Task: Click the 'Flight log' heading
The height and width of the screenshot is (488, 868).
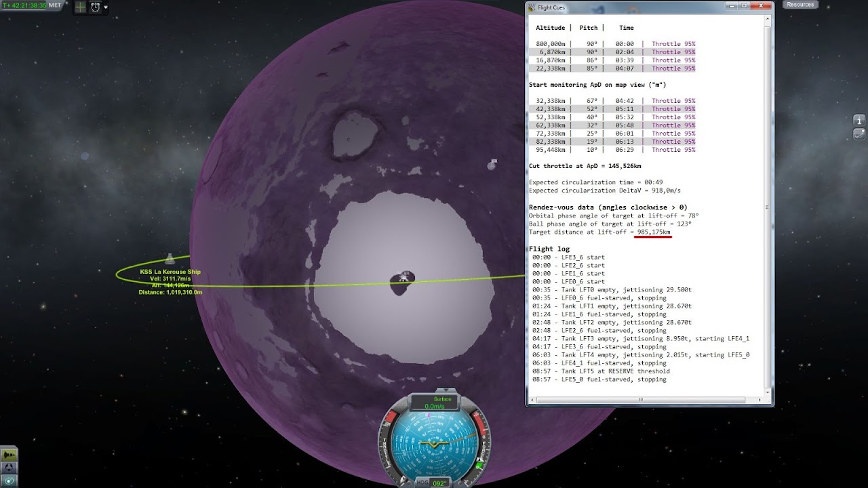Action: click(549, 249)
